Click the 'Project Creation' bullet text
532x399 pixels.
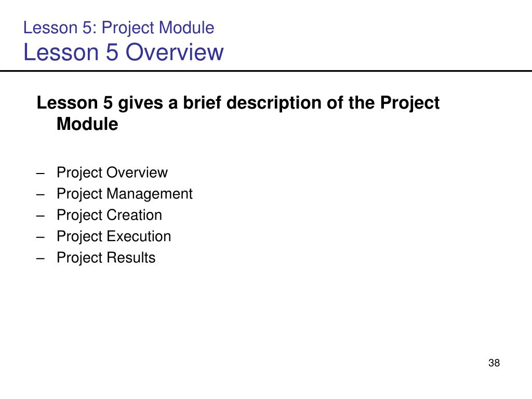point(109,215)
